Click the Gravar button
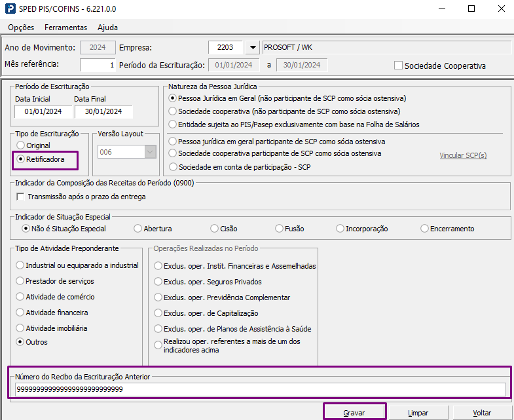The image size is (514, 420). pyautogui.click(x=354, y=412)
